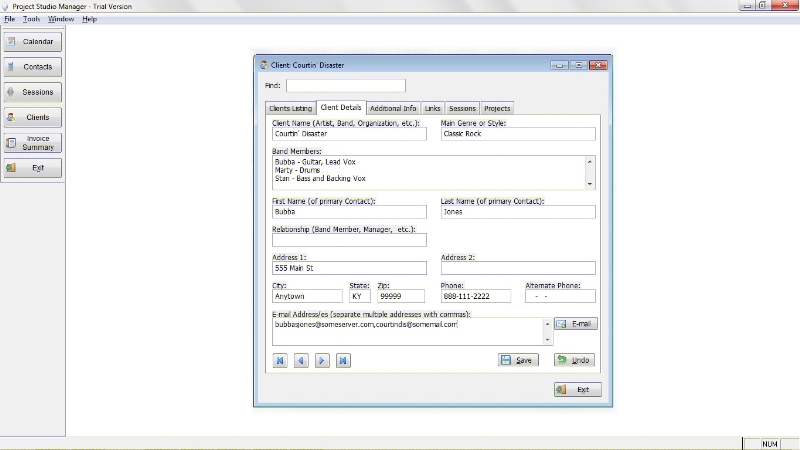Click the Relationship input field

[x=349, y=240]
